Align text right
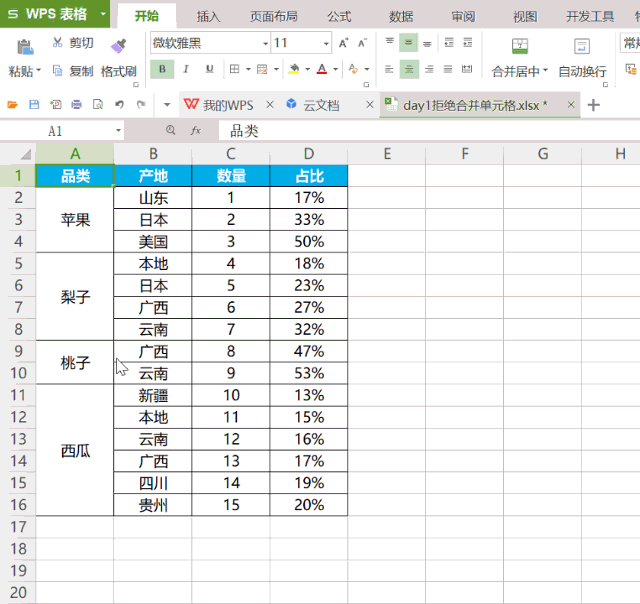 429,69
